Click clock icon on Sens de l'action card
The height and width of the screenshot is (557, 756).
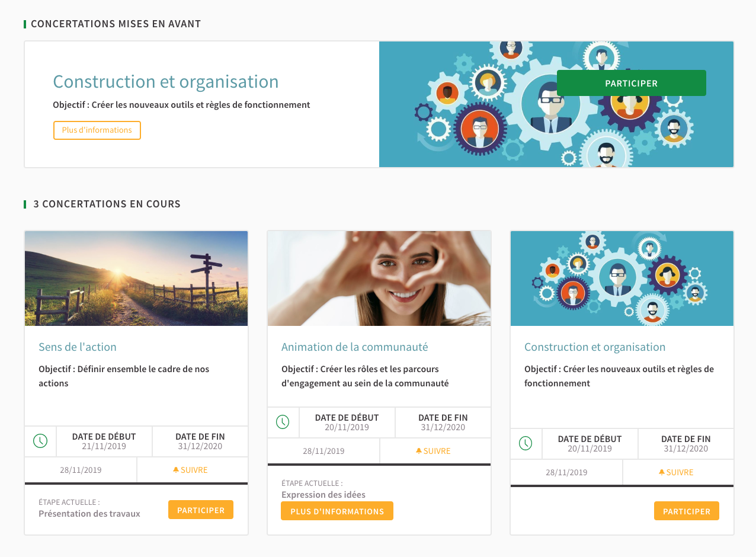pos(40,441)
